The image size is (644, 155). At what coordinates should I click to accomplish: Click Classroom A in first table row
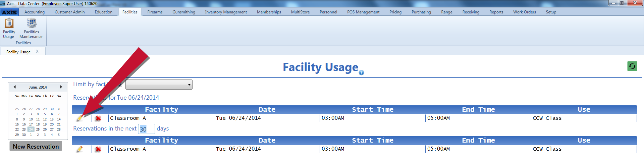[128, 118]
